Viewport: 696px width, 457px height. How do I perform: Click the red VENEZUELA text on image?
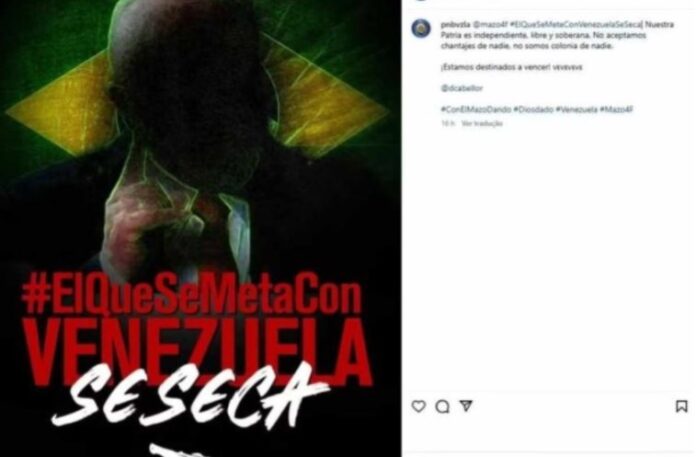click(x=198, y=351)
